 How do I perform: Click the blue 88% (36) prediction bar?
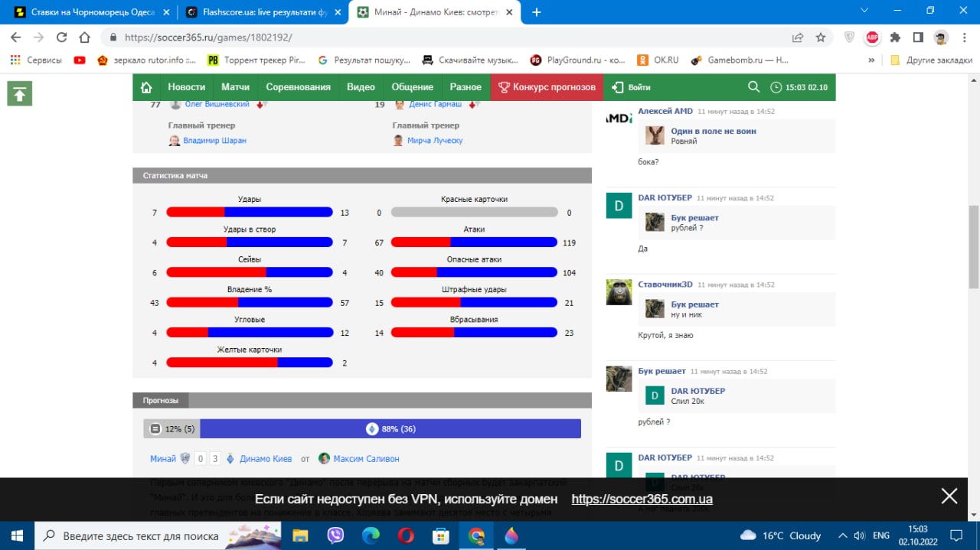click(390, 428)
